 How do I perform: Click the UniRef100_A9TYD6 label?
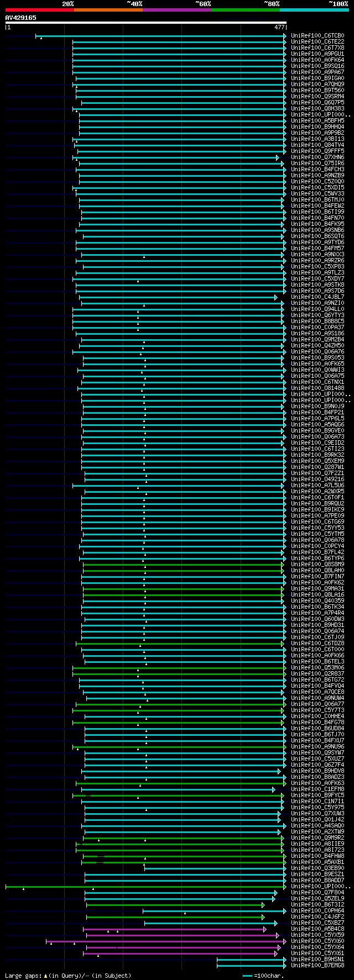tap(317, 243)
